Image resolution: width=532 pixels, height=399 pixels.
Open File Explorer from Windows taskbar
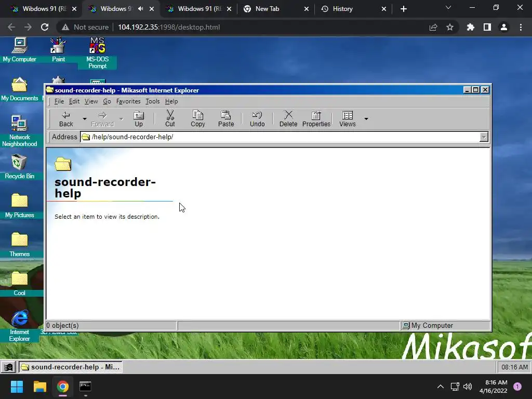click(39, 387)
